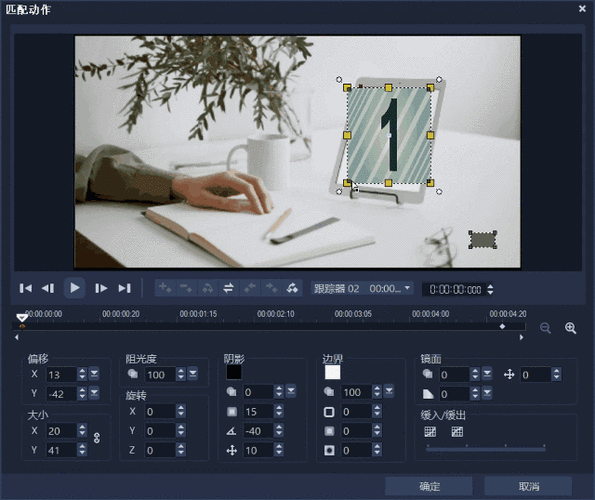Click rotation Z value field
Image resolution: width=595 pixels, height=500 pixels.
[x=160, y=450]
